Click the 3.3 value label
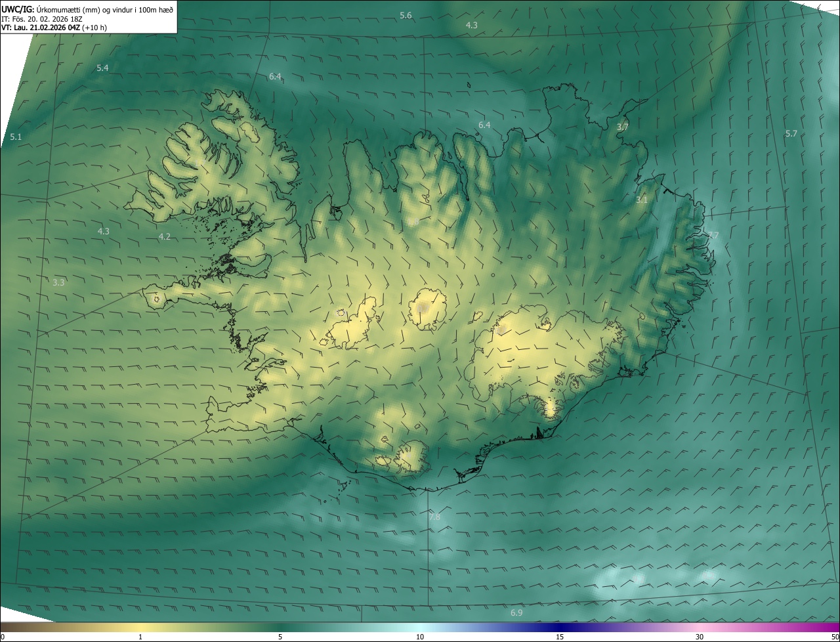The height and width of the screenshot is (642, 840). point(58,282)
